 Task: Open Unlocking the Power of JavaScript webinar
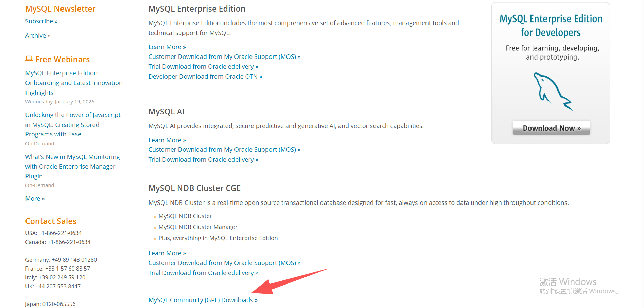tap(73, 125)
